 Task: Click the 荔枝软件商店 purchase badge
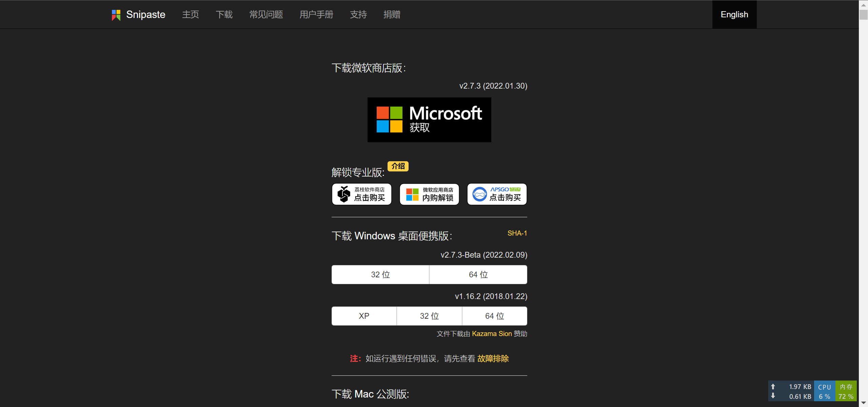pos(361,194)
